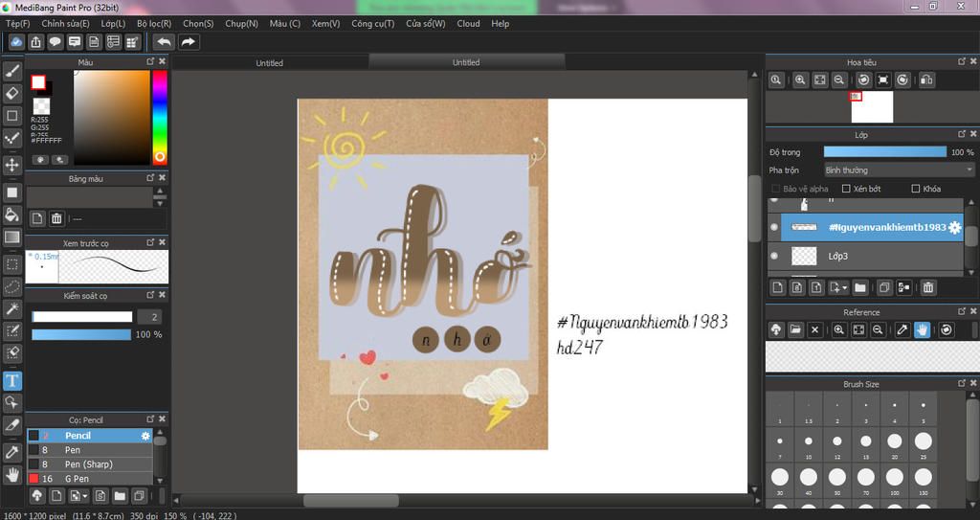Duplicate the layer using the copy icon
This screenshot has height=520, width=980.
click(x=883, y=288)
